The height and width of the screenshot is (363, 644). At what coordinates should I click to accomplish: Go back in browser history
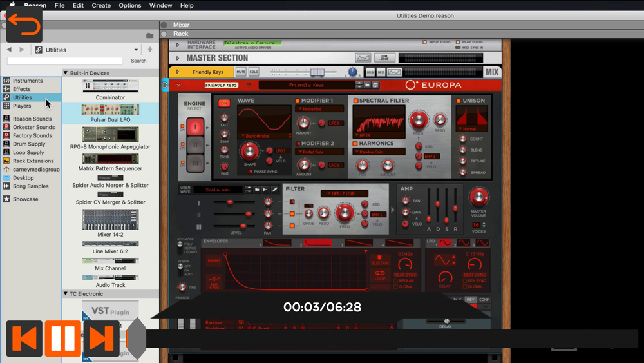point(9,50)
